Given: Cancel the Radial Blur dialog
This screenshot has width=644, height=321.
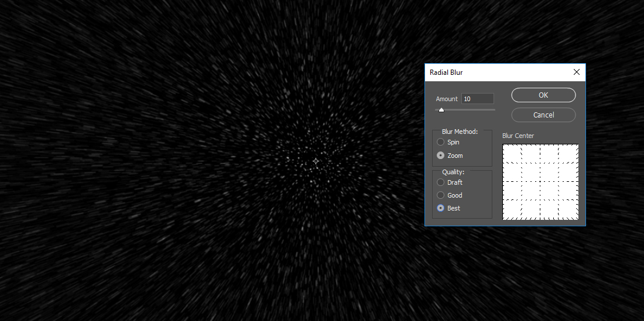Looking at the screenshot, I should click(543, 115).
